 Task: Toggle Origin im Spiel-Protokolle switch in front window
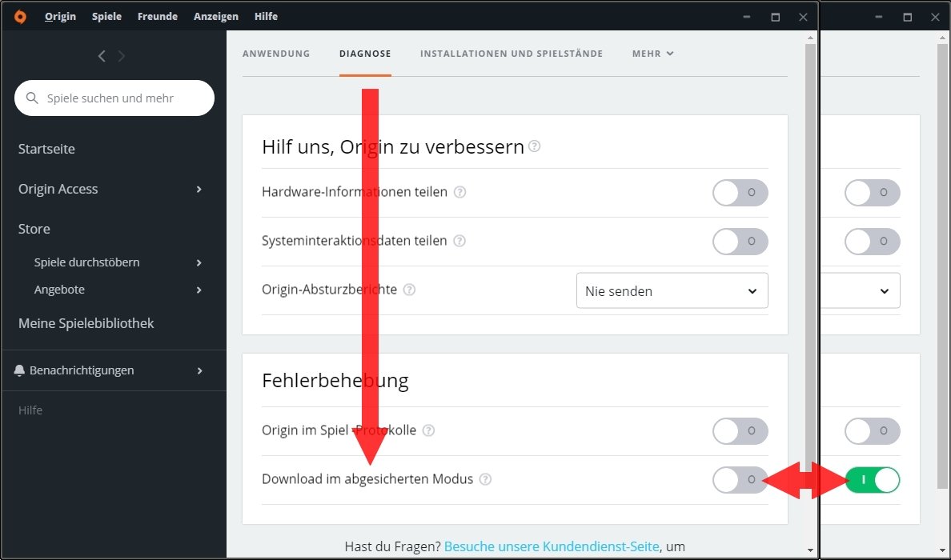740,431
